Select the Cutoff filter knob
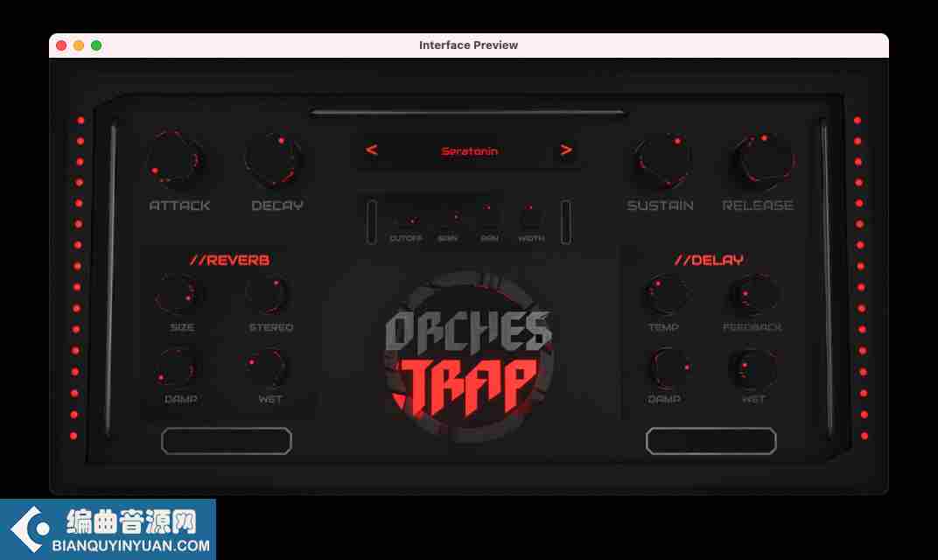938x560 pixels. pos(406,216)
